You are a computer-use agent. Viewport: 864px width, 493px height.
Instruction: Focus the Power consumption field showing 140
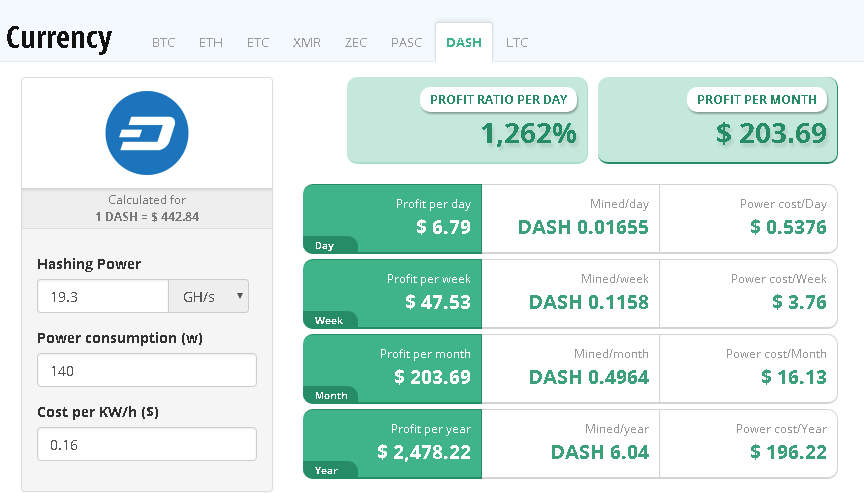(x=147, y=370)
